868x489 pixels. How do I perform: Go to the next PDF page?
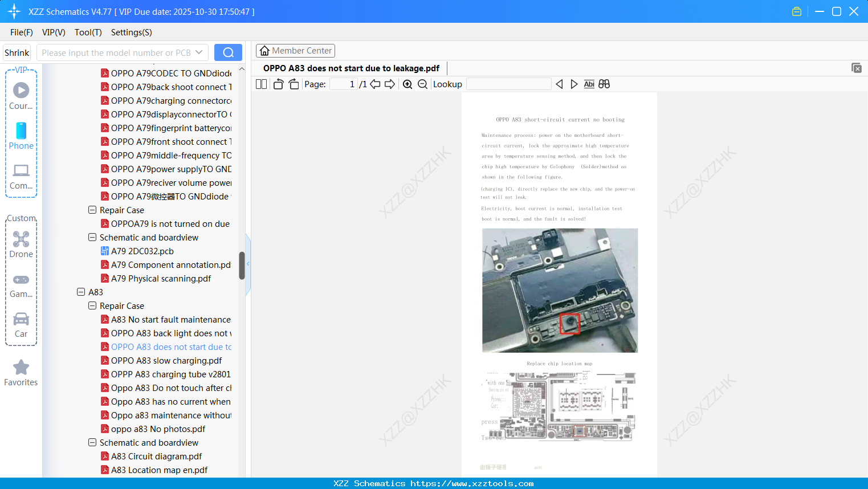[390, 84]
